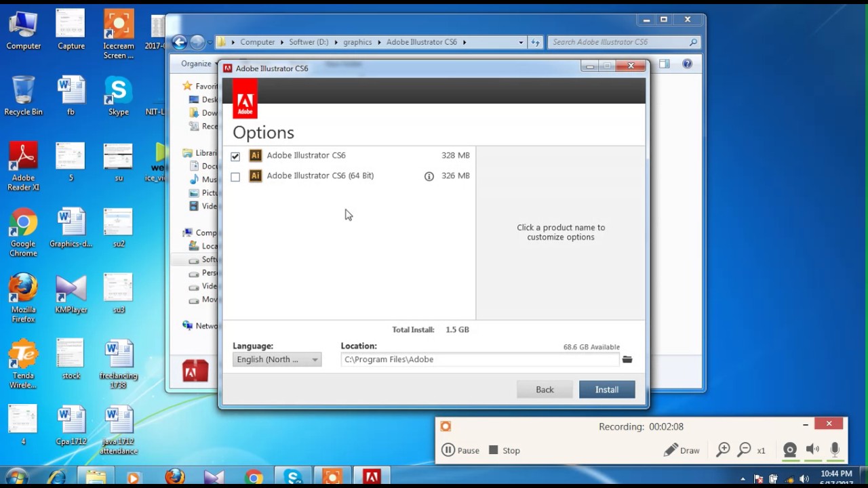Image resolution: width=868 pixels, height=488 pixels.
Task: Pause the Icecream screen recording
Action: click(x=460, y=450)
